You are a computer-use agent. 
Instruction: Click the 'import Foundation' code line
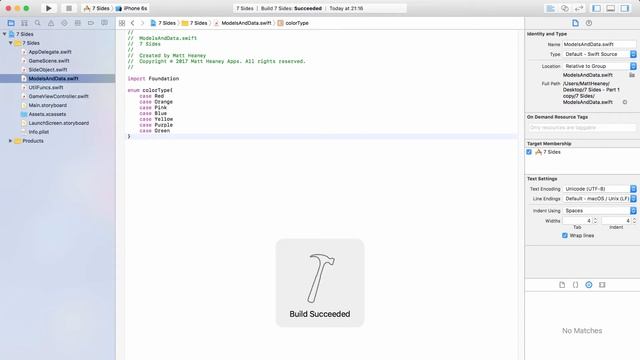coord(153,78)
